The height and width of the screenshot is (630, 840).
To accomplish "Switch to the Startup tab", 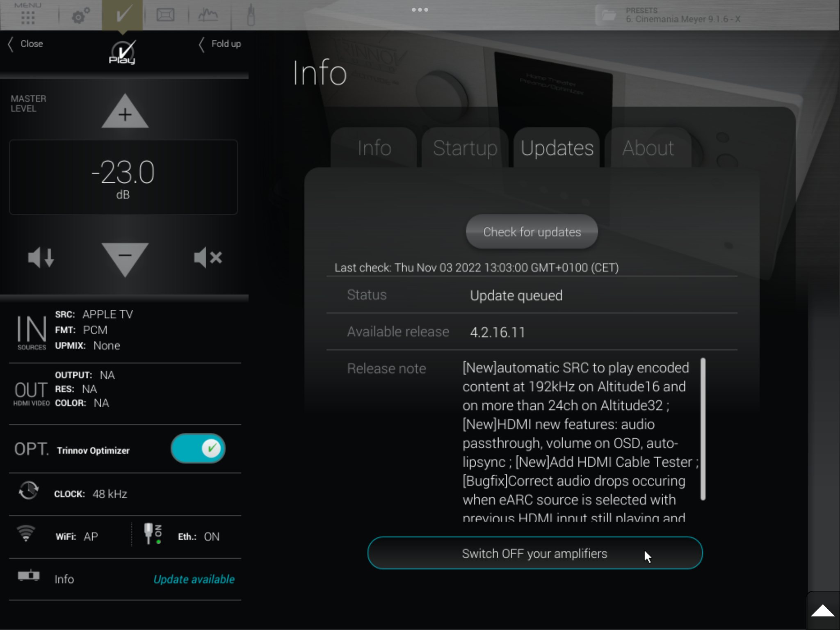I will pos(465,148).
